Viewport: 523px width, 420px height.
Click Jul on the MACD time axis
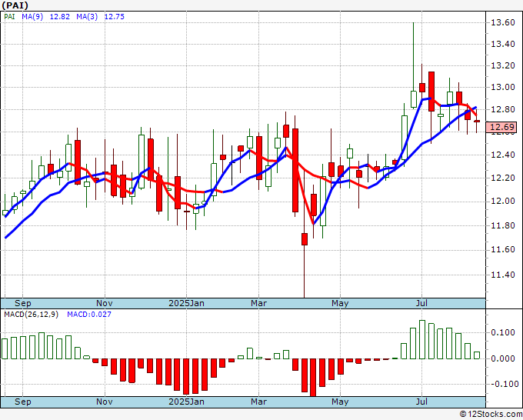pyautogui.click(x=422, y=402)
